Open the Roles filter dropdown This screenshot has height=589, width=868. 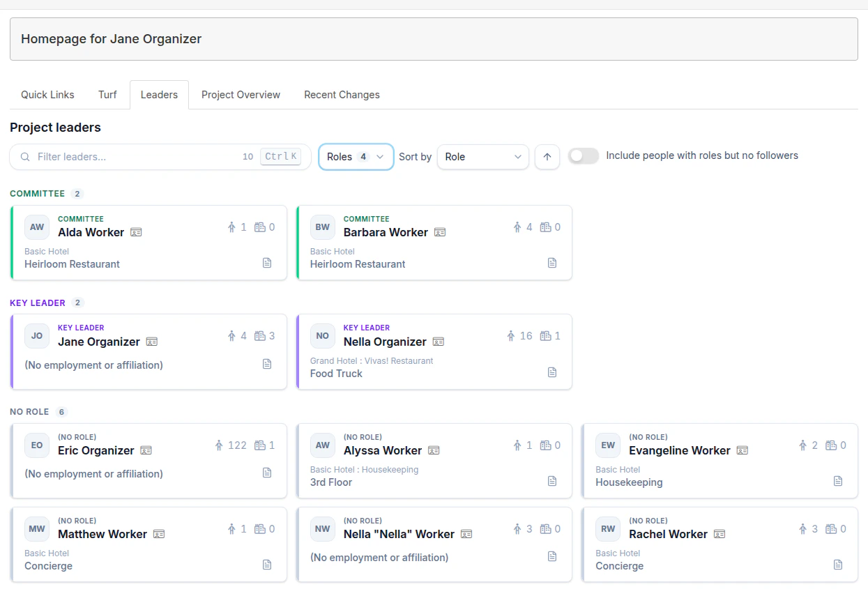[x=356, y=157]
